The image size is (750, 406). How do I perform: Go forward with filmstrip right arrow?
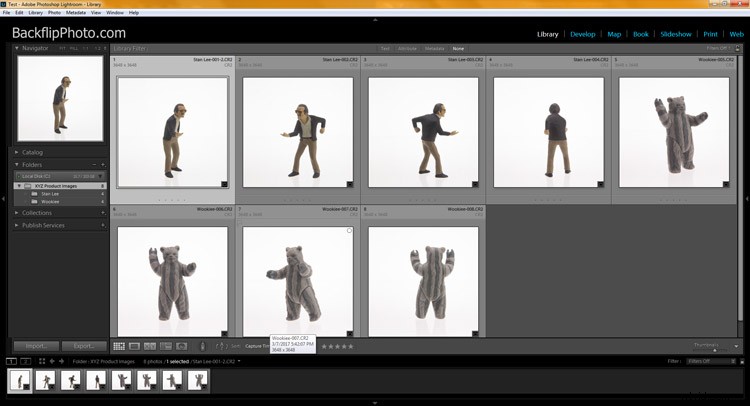(61, 362)
